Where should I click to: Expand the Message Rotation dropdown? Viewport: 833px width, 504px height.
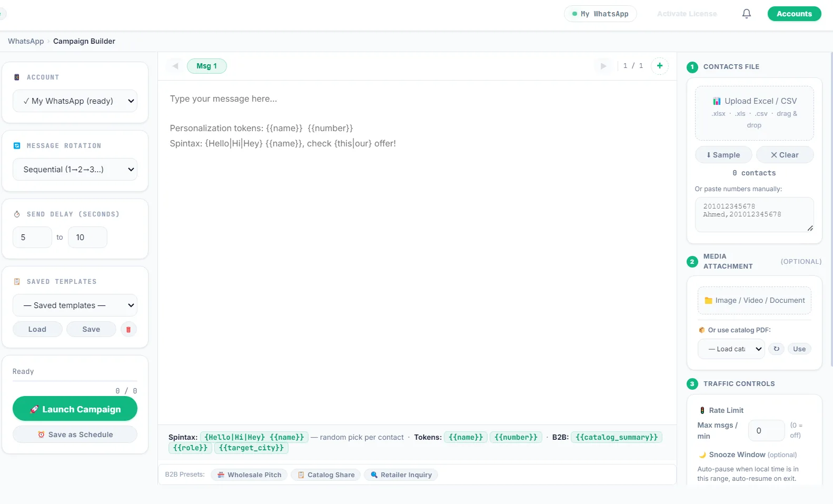75,170
